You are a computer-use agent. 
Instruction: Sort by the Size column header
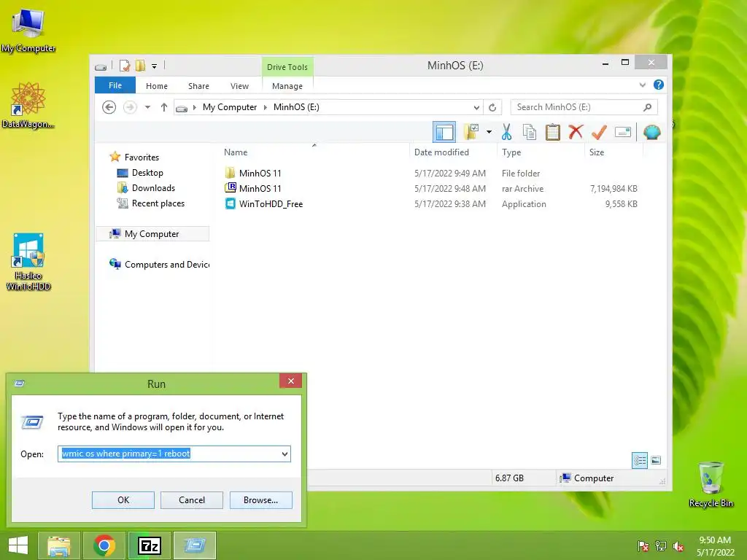click(x=614, y=152)
